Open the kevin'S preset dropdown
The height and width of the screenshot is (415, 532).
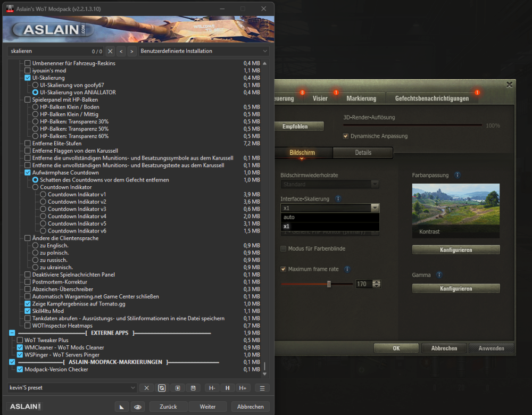(72, 388)
